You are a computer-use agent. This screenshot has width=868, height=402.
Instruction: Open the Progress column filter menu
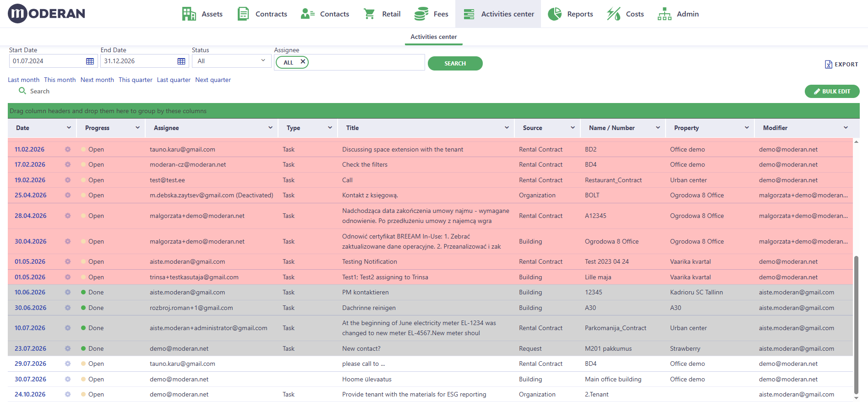click(137, 128)
